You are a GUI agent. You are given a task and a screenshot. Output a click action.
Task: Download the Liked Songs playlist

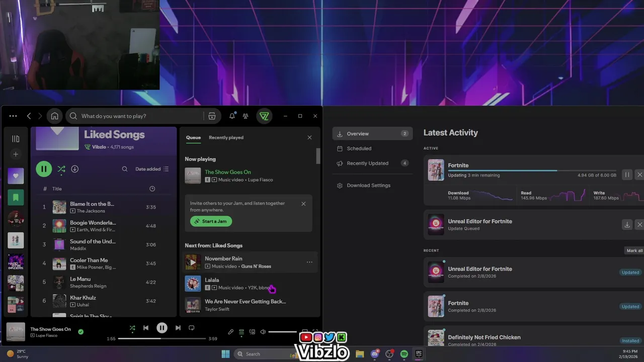point(74,169)
